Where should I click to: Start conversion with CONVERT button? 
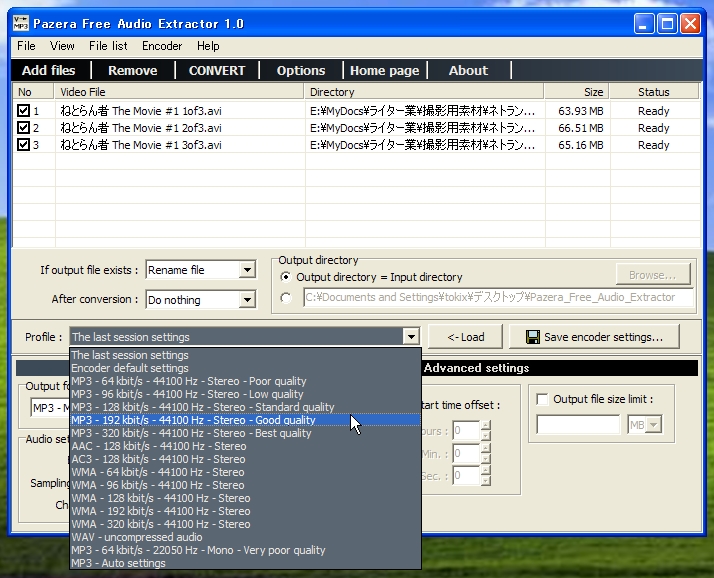tap(217, 71)
